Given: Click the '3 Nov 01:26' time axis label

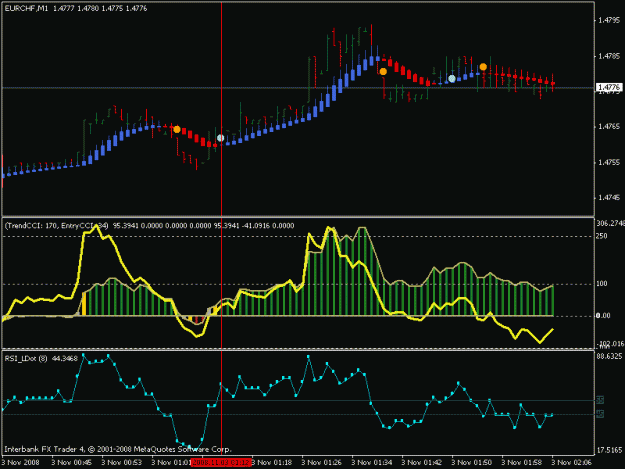Looking at the screenshot, I should click(322, 463).
